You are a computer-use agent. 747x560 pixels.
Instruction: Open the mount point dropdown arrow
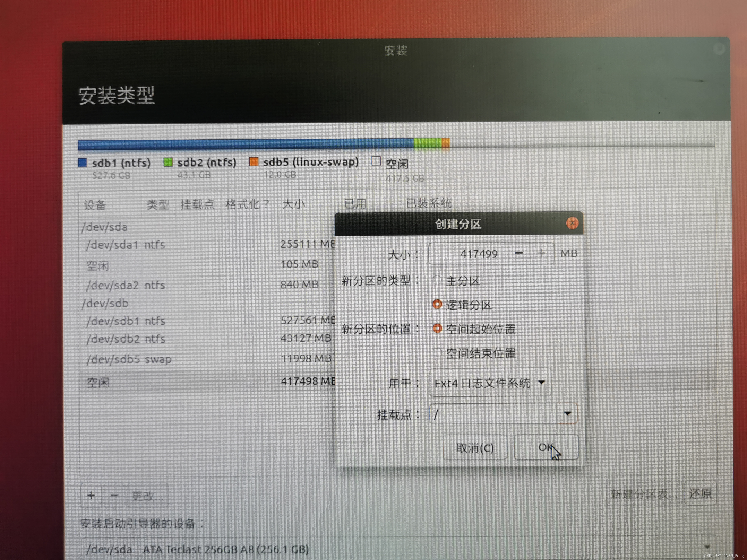[567, 413]
